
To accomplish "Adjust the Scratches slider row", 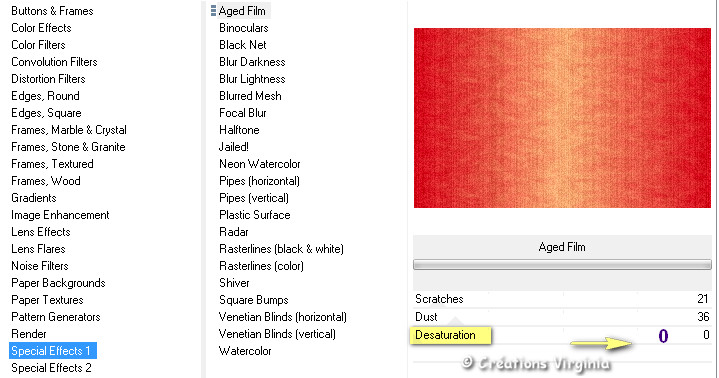I will 562,299.
